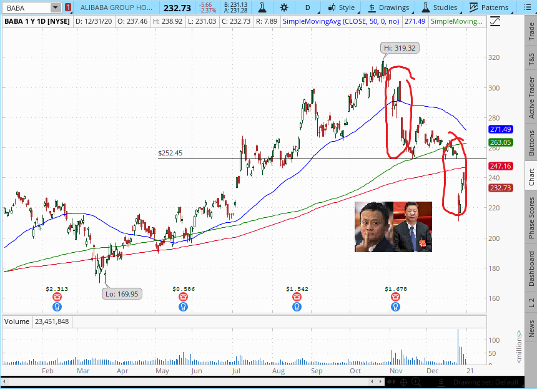Click the D: 12/31/20 date field
537x392 pixels.
(94, 22)
